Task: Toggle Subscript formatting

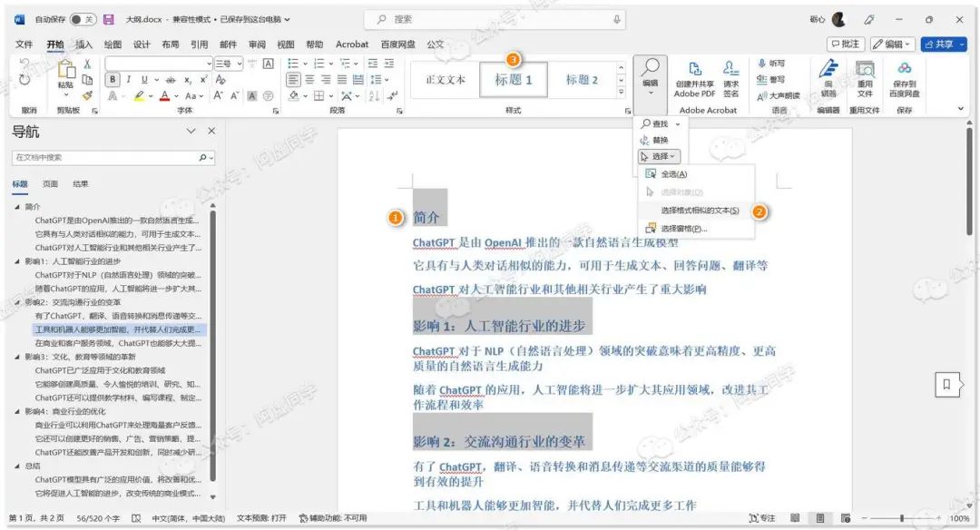Action: (188, 80)
